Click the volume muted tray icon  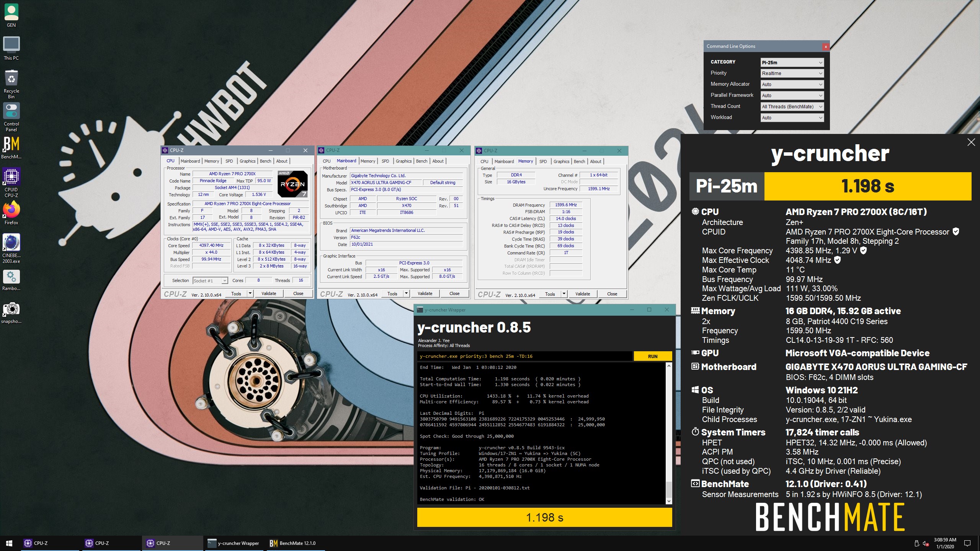pyautogui.click(x=926, y=543)
